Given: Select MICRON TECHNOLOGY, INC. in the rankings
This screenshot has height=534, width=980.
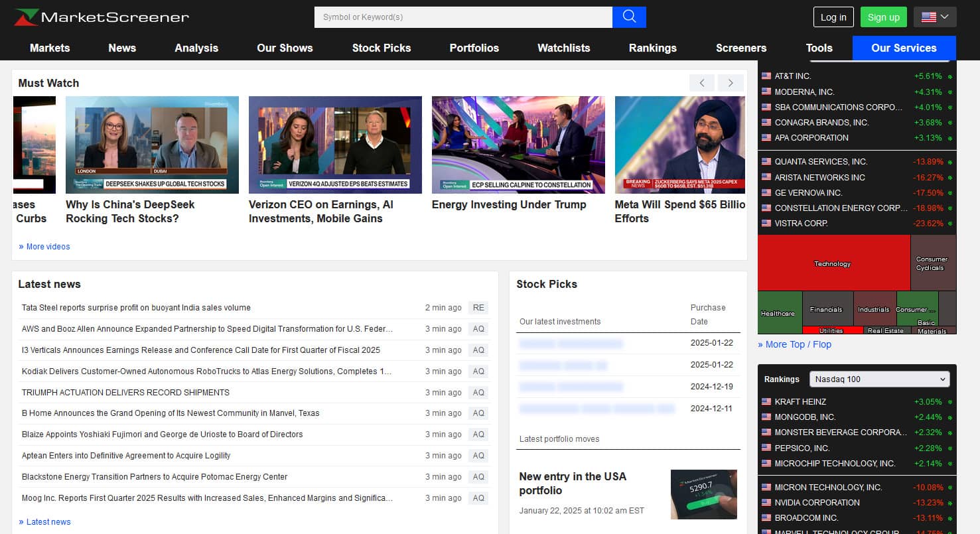Looking at the screenshot, I should [828, 488].
